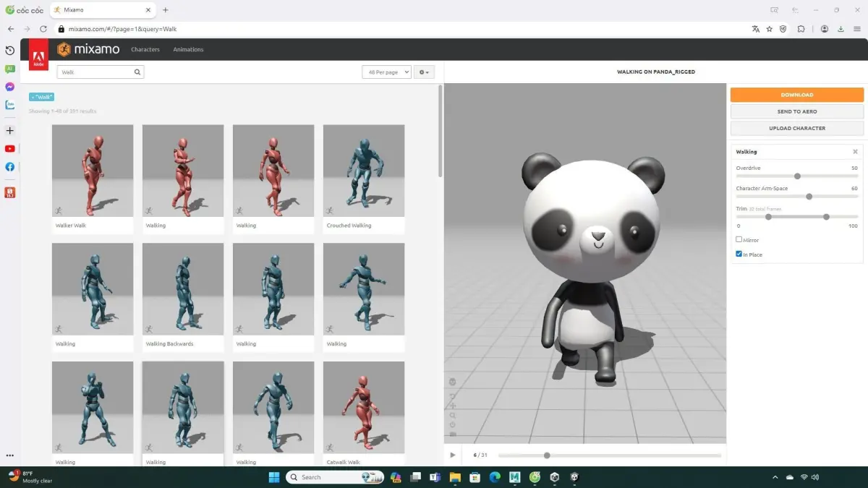Open the 48 Per page dropdown
This screenshot has width=868, height=488.
tap(386, 72)
